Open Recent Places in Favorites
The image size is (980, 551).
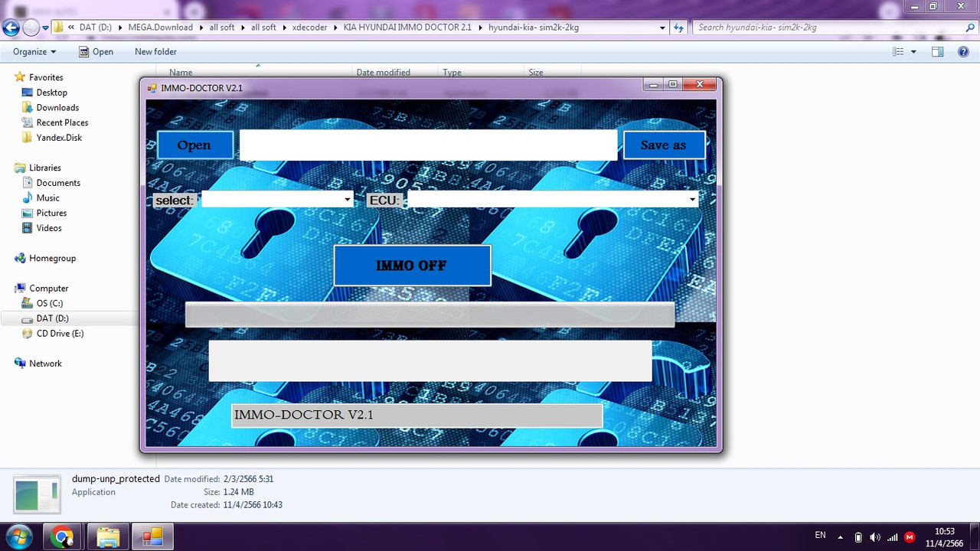click(x=62, y=122)
